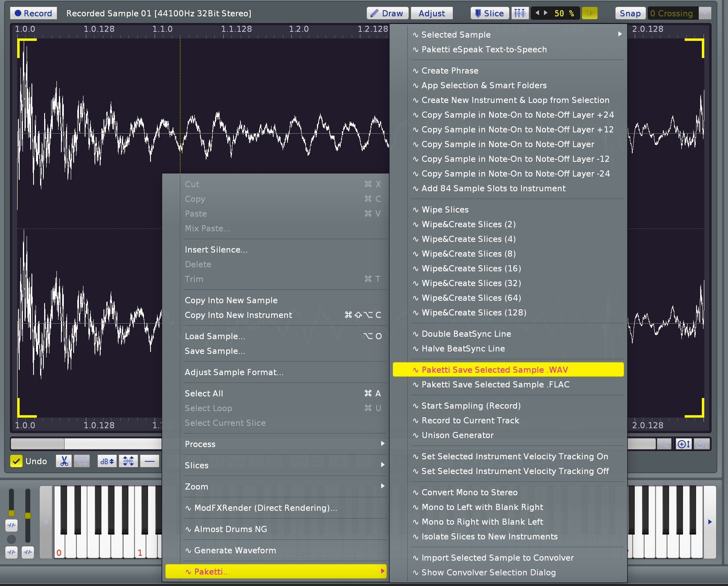Choose Paketti Save Selected Sample .FLAC
728x586 pixels.
pyautogui.click(x=495, y=385)
